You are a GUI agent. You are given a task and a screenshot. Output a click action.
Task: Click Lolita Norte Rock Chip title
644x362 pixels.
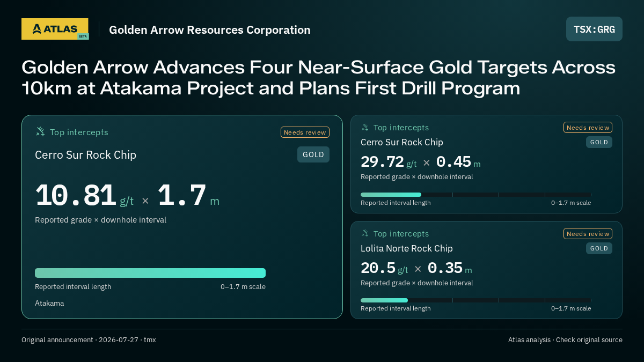pyautogui.click(x=407, y=248)
